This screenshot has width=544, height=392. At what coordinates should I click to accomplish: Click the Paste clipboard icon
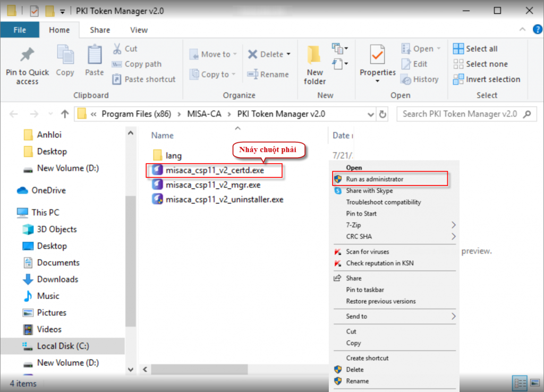pyautogui.click(x=95, y=55)
